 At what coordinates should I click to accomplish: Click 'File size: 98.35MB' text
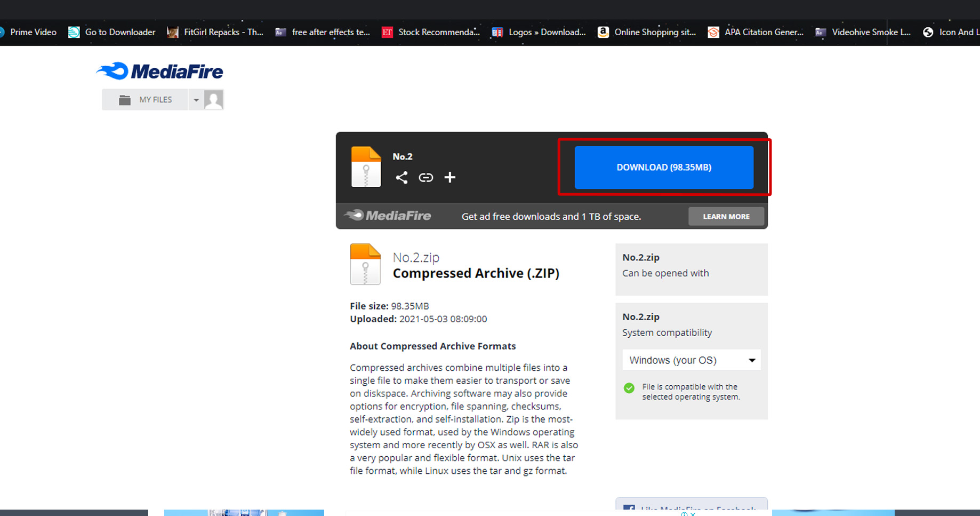click(x=389, y=306)
